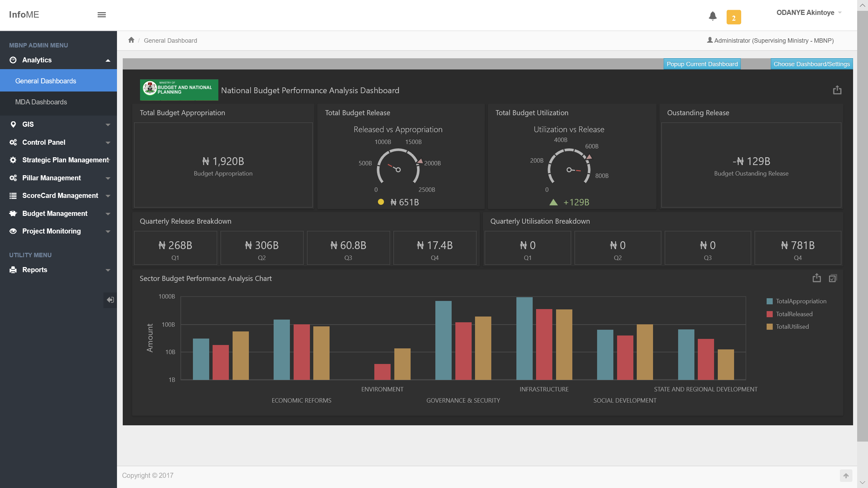Click the Budget Management piggy bank icon
Screen dimensions: 868x488
pyautogui.click(x=13, y=213)
